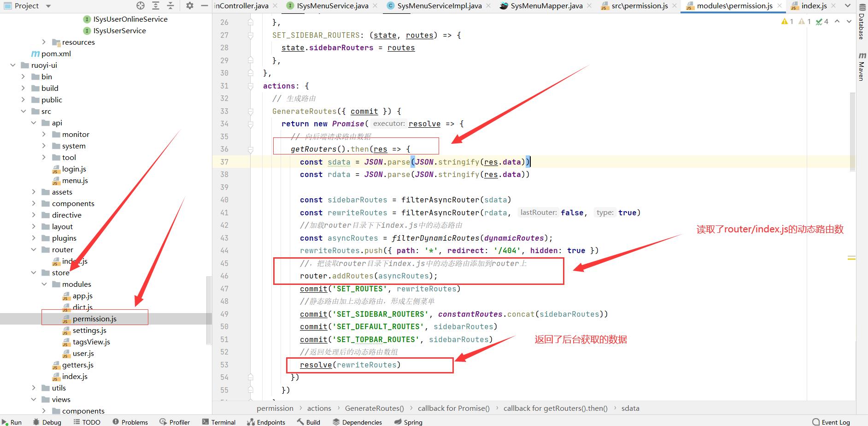Open the Run tool window
Viewport: 868px width, 426px height.
pos(11,422)
